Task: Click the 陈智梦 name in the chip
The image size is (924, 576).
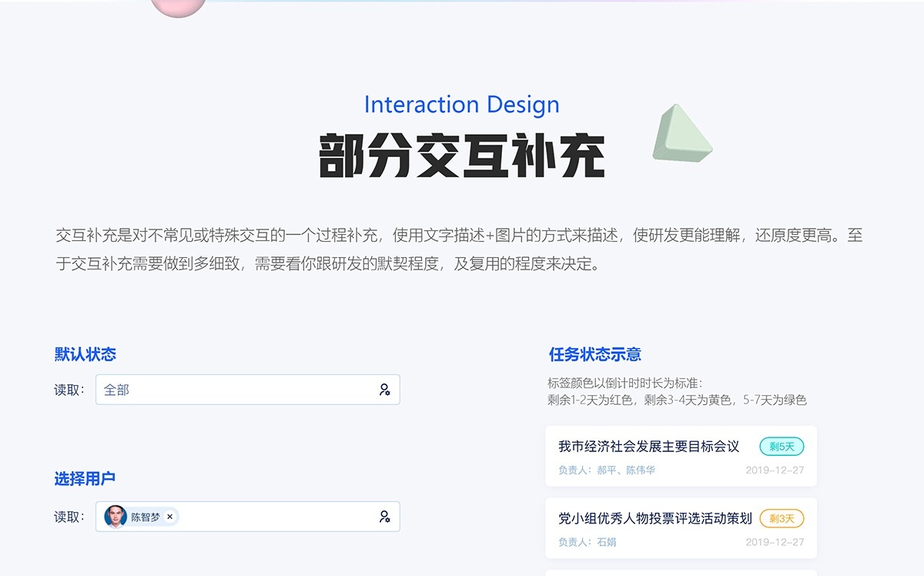Action: (x=146, y=517)
